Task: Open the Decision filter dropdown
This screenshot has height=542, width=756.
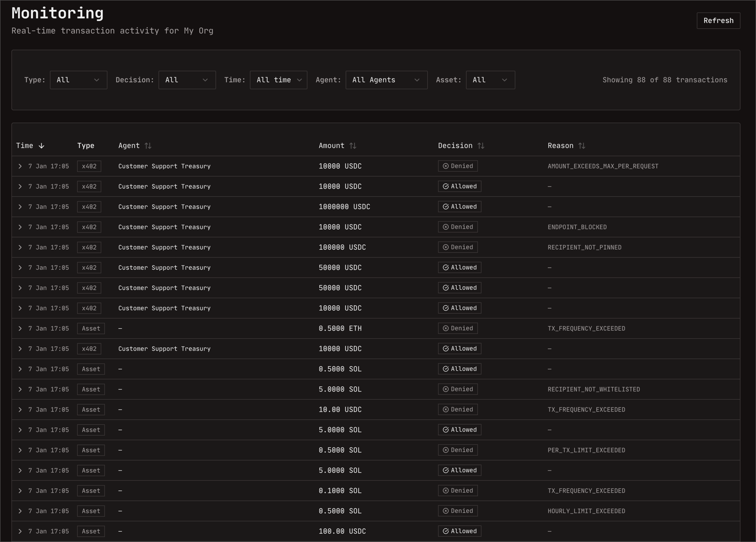Action: 187,80
